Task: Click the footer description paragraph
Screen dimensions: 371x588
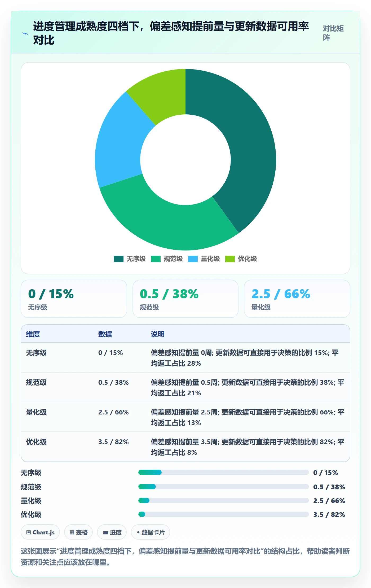Action: point(185,556)
